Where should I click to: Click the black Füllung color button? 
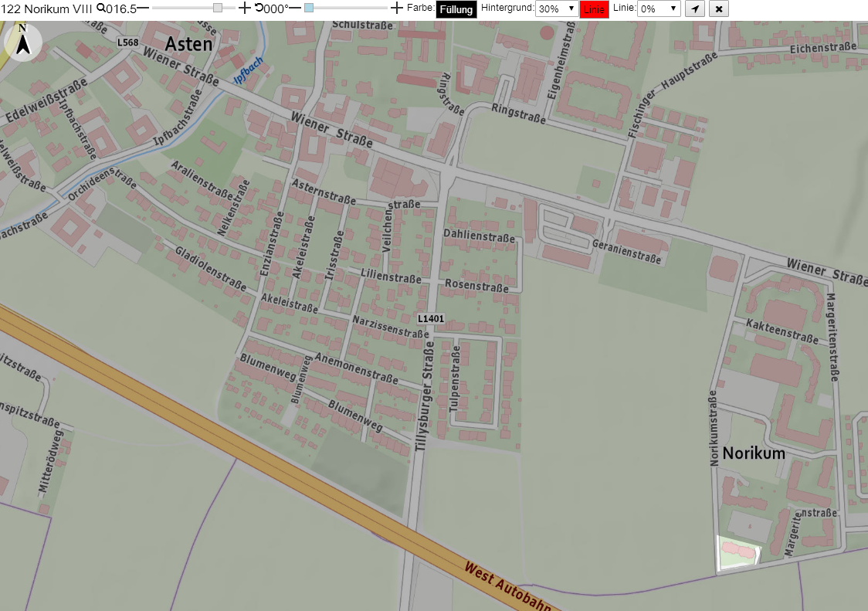coord(456,9)
